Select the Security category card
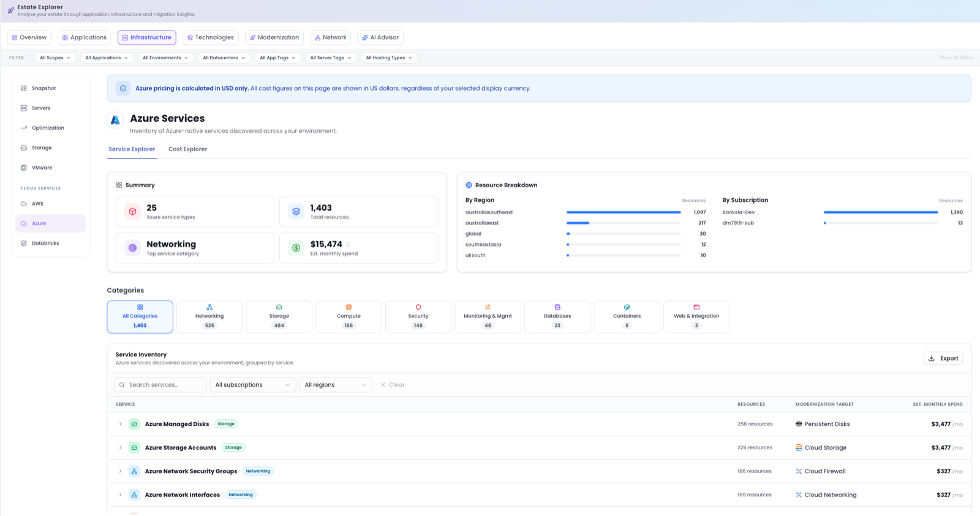This screenshot has height=516, width=980. tap(418, 316)
